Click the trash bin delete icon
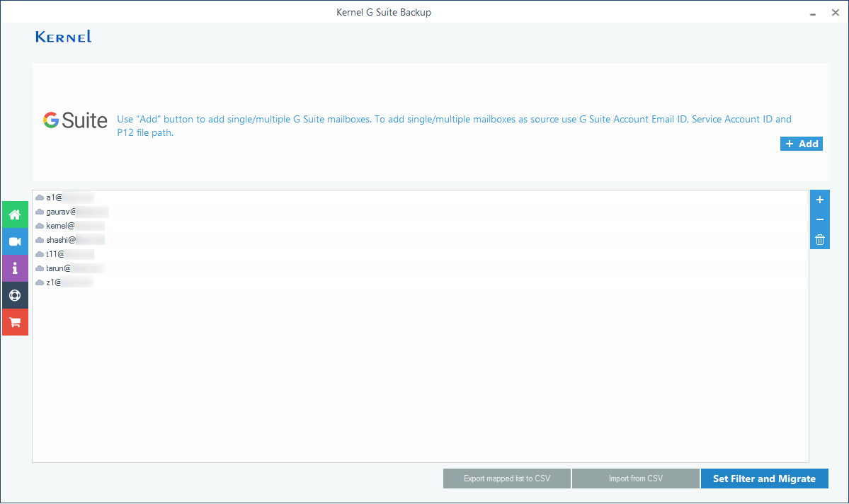 (x=820, y=239)
